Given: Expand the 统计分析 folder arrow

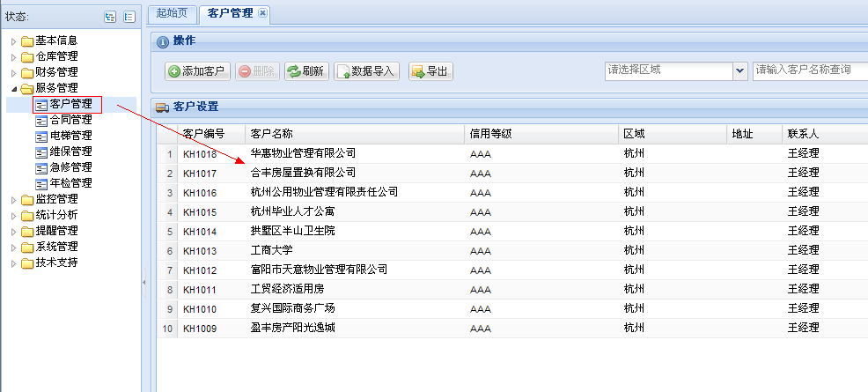Looking at the screenshot, I should [x=14, y=215].
